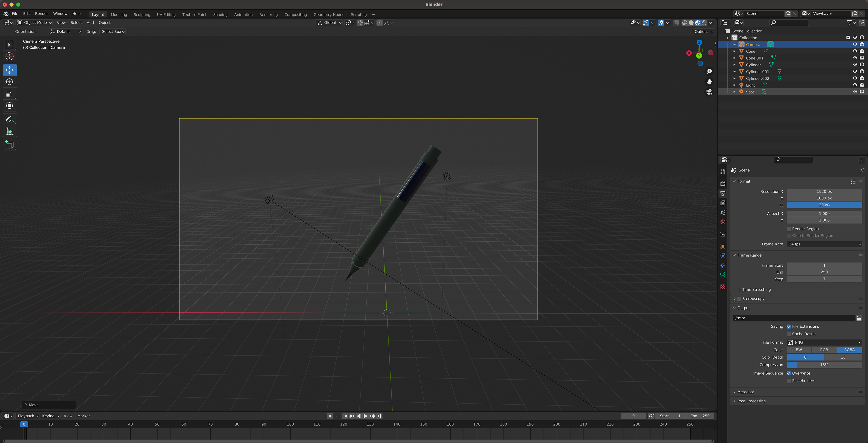Click the play animation button
The width and height of the screenshot is (868, 443).
pyautogui.click(x=365, y=416)
